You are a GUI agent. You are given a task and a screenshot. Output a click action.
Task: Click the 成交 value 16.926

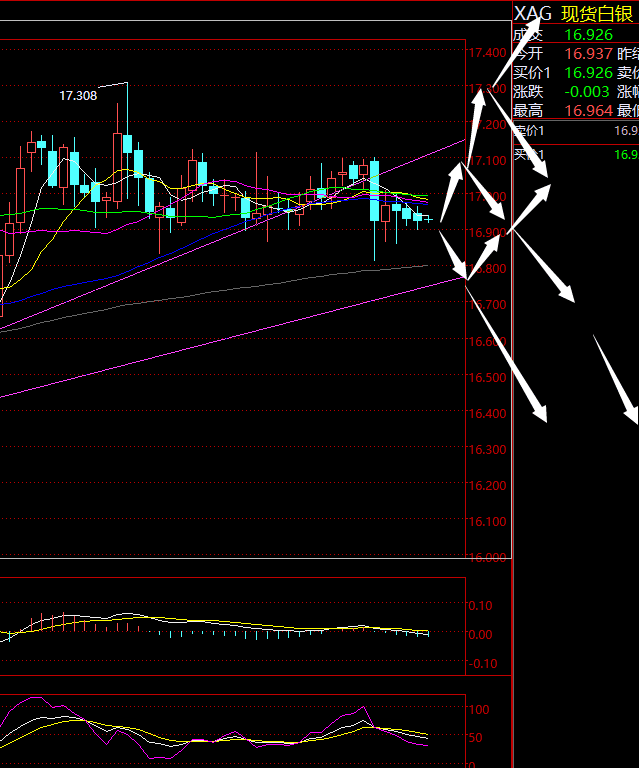589,35
